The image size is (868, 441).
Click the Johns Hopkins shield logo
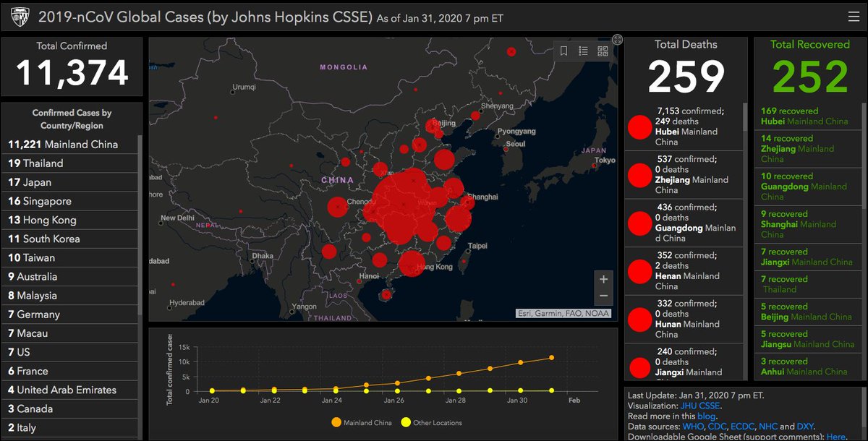19,16
